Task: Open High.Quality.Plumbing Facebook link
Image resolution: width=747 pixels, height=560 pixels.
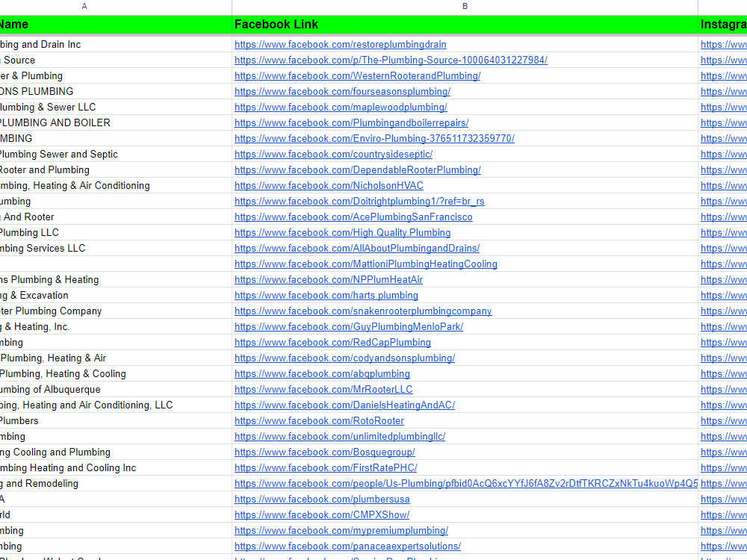Action: [343, 233]
